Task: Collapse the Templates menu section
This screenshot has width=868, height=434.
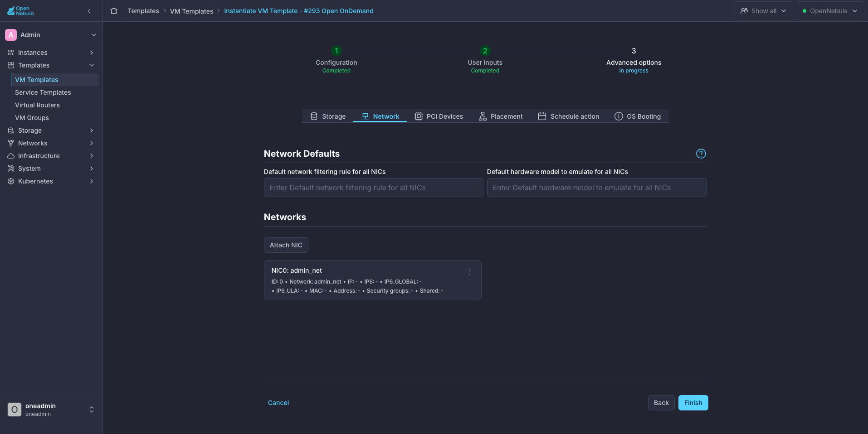Action: click(x=51, y=65)
